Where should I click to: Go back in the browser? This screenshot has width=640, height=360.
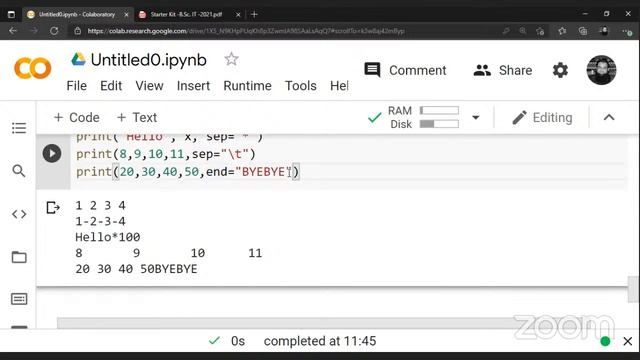[x=13, y=31]
